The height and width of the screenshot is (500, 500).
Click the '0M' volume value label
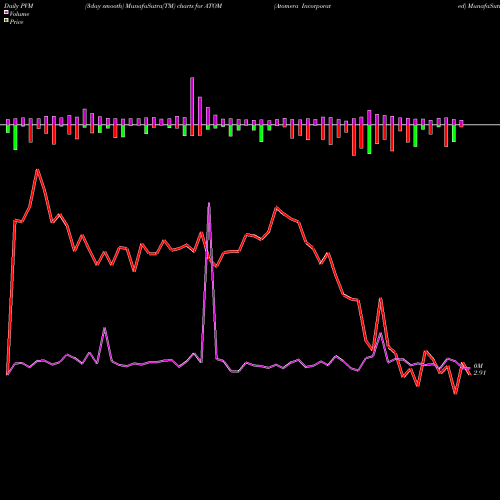pos(478,366)
